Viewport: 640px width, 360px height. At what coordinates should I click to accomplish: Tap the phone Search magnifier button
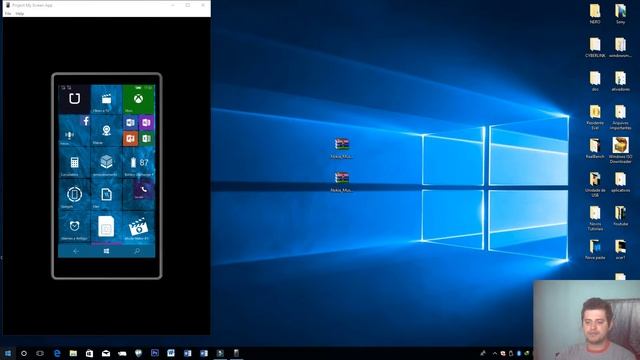137,251
